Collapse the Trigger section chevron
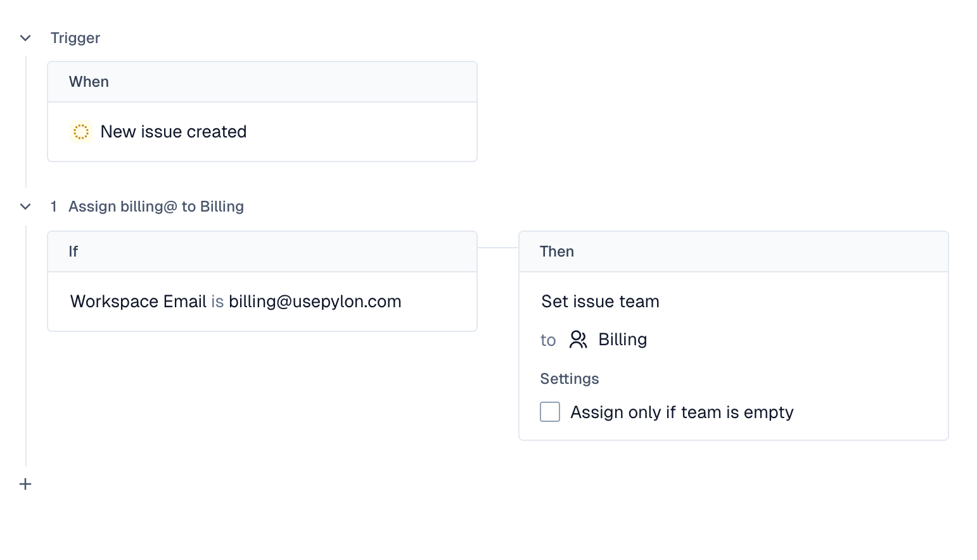Screen dimensions: 977x560 (25, 38)
